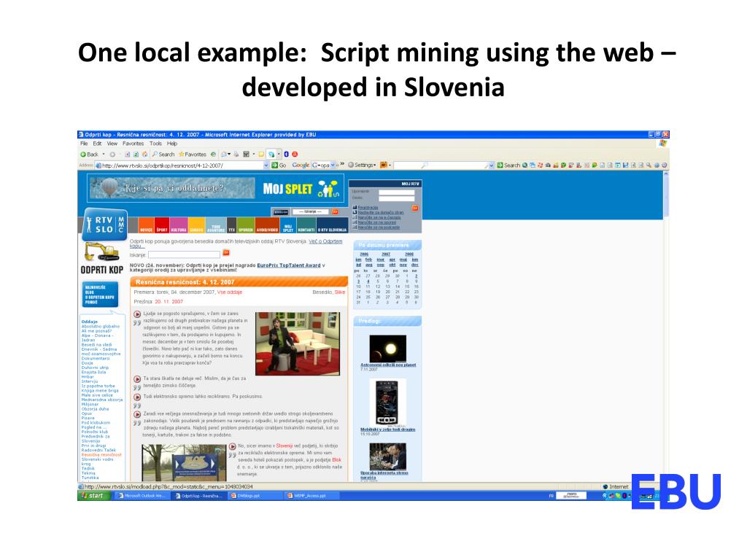This screenshot has width=747, height=560.
Task: Play the quote starting 'Ta stara škatla'
Action: coord(136,379)
